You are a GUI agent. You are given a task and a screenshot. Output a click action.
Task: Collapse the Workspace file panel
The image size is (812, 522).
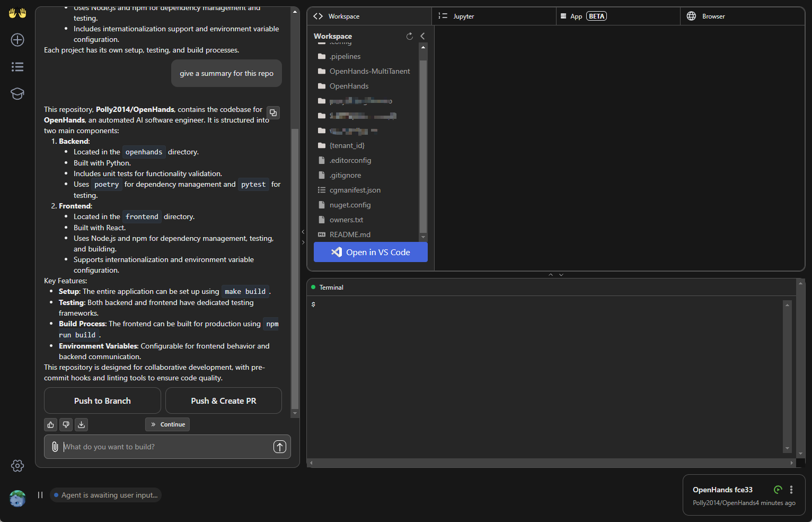tap(422, 36)
